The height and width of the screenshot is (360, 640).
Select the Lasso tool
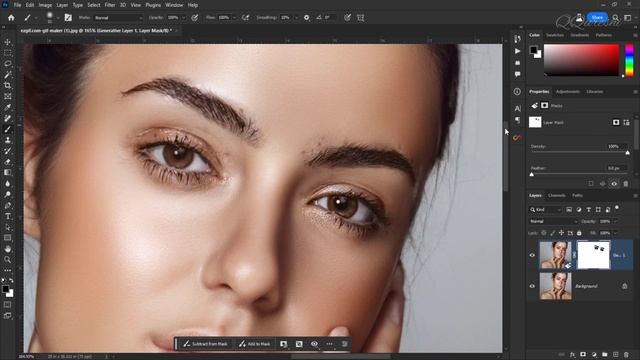coord(7,64)
